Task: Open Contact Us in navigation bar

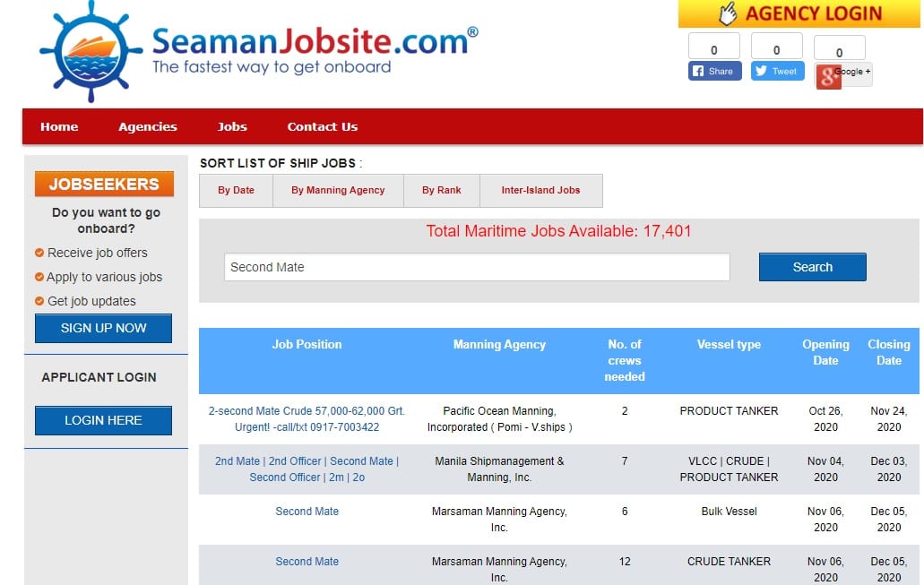Action: [323, 126]
